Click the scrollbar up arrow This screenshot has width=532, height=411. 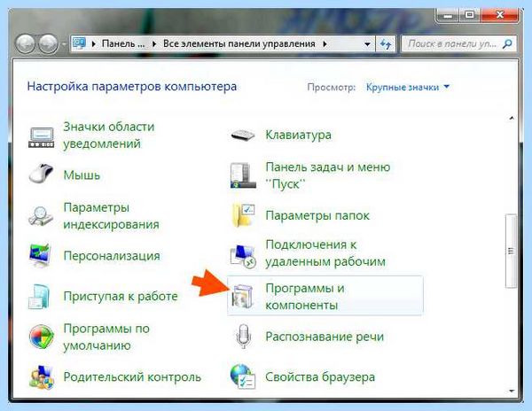512,119
